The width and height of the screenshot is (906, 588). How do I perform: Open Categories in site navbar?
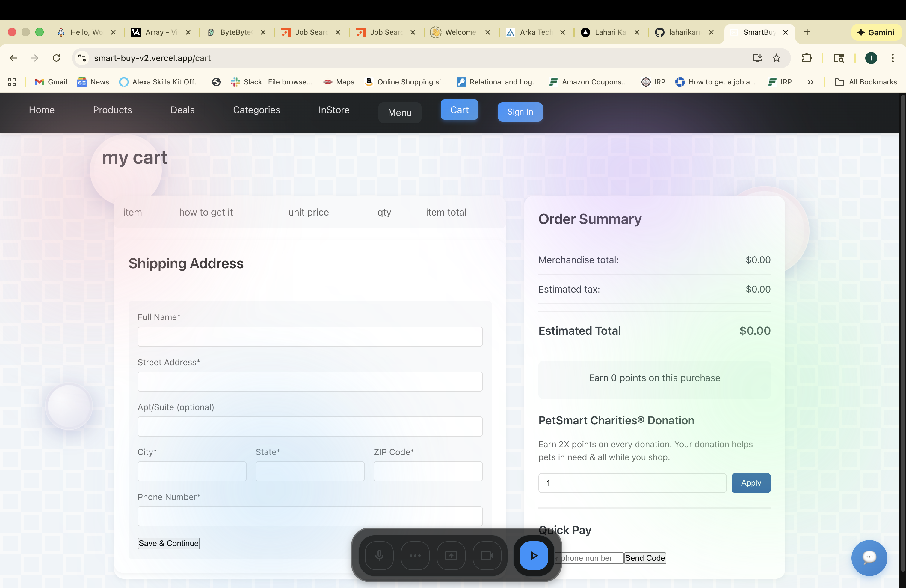pyautogui.click(x=256, y=110)
